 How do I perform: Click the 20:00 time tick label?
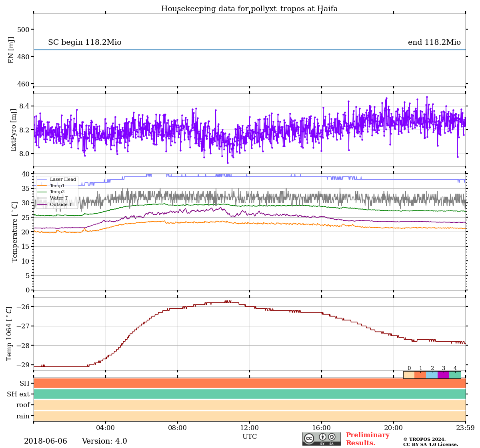[394, 428]
